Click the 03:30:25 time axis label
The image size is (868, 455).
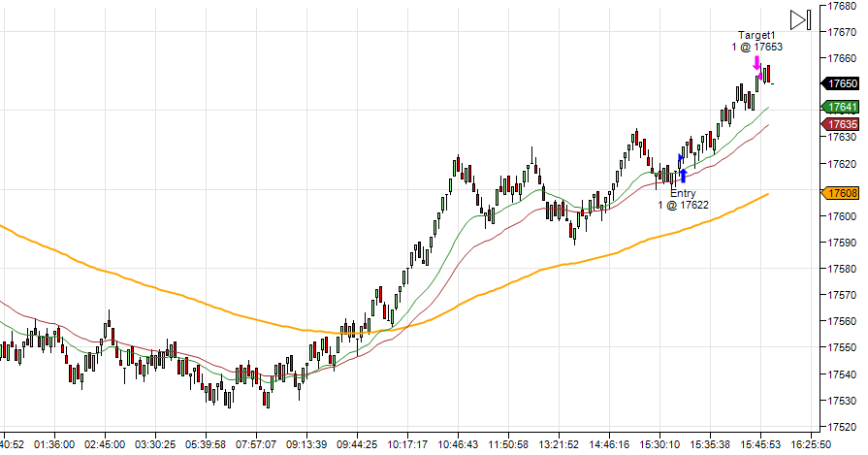coord(155,444)
